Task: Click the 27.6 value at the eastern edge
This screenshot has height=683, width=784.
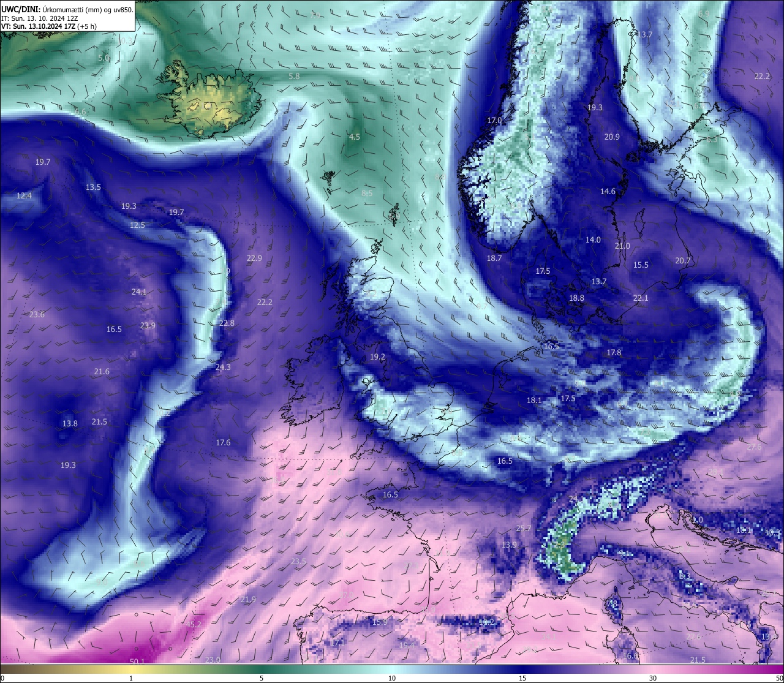Action: tap(754, 447)
